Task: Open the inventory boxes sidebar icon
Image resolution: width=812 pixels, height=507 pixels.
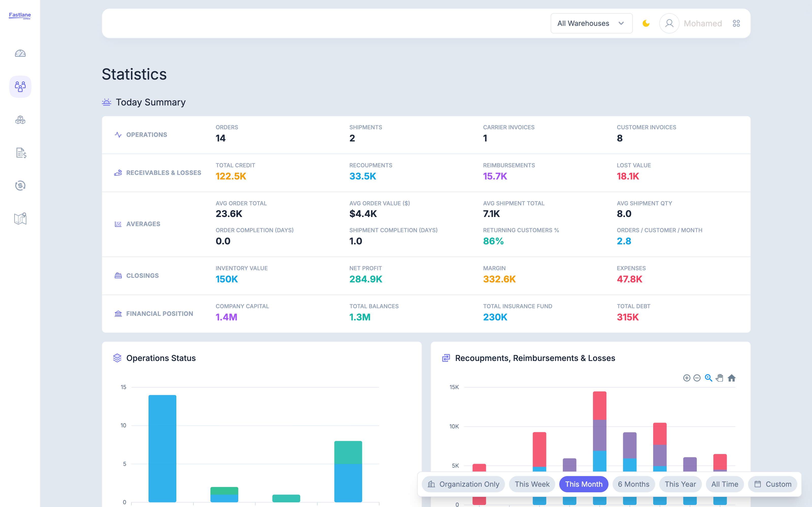Action: pos(20,120)
